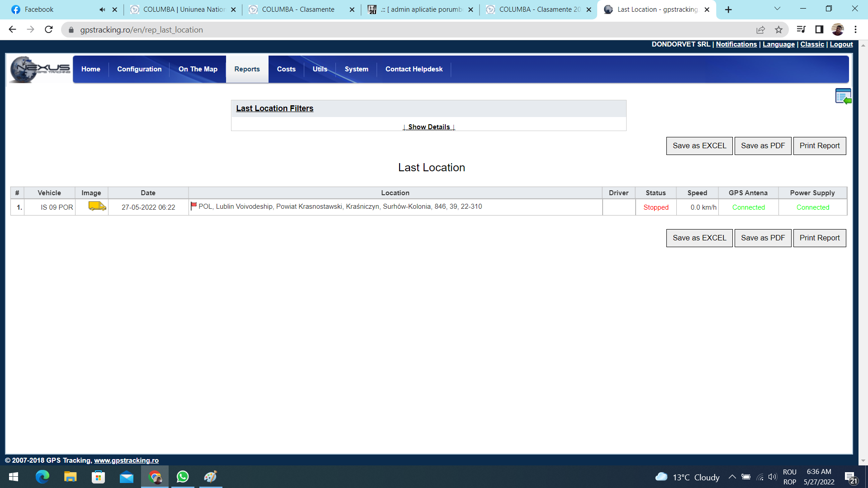Click the share page icon in address bar
The height and width of the screenshot is (488, 868).
point(760,30)
